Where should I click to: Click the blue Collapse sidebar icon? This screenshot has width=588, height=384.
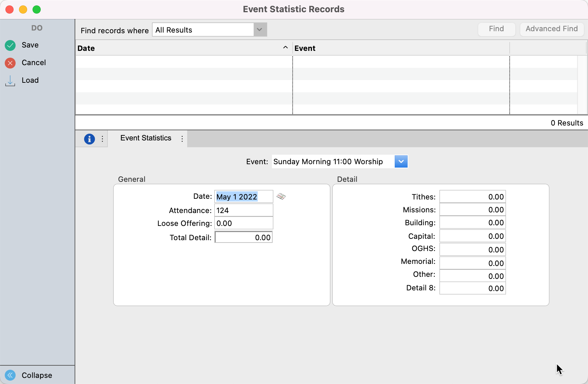coord(10,375)
